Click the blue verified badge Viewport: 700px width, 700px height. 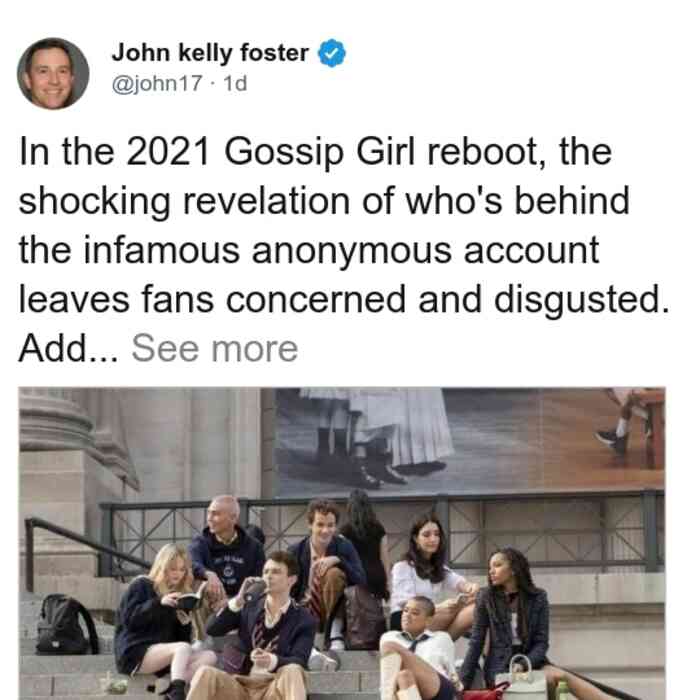coord(331,53)
